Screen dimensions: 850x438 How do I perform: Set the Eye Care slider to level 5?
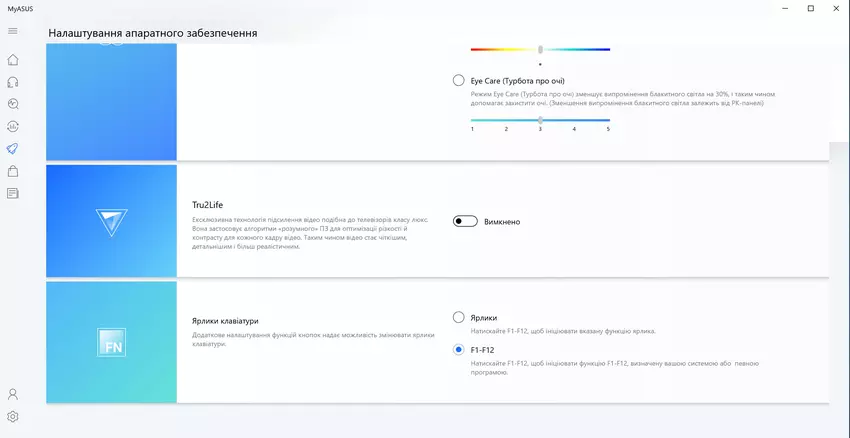point(608,120)
